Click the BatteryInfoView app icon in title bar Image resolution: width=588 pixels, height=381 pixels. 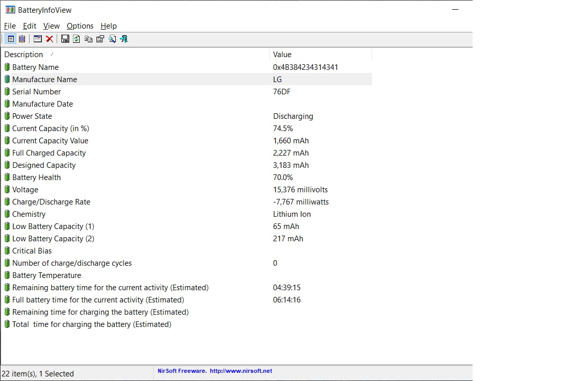[10, 10]
